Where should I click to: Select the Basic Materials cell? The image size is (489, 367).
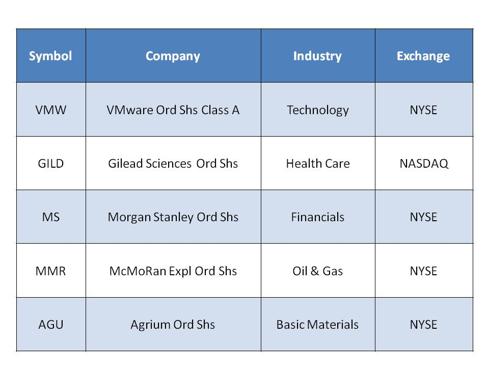tap(318, 324)
